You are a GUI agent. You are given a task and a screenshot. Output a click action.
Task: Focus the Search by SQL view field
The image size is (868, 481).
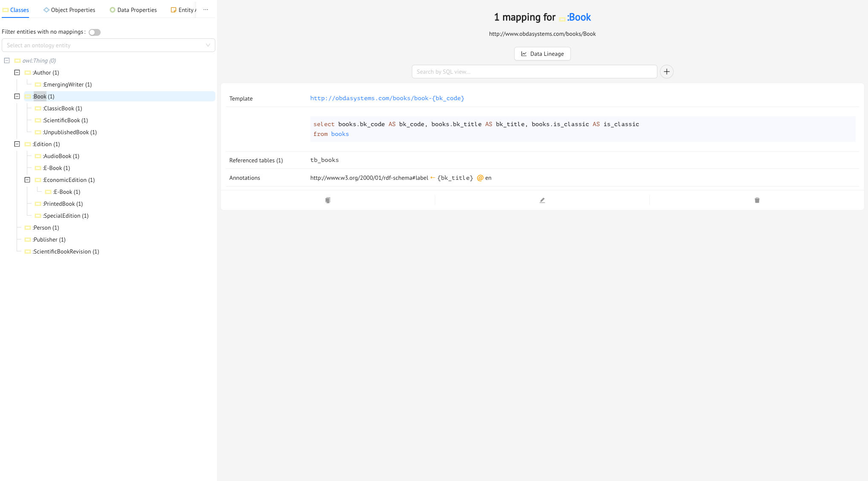coord(534,72)
